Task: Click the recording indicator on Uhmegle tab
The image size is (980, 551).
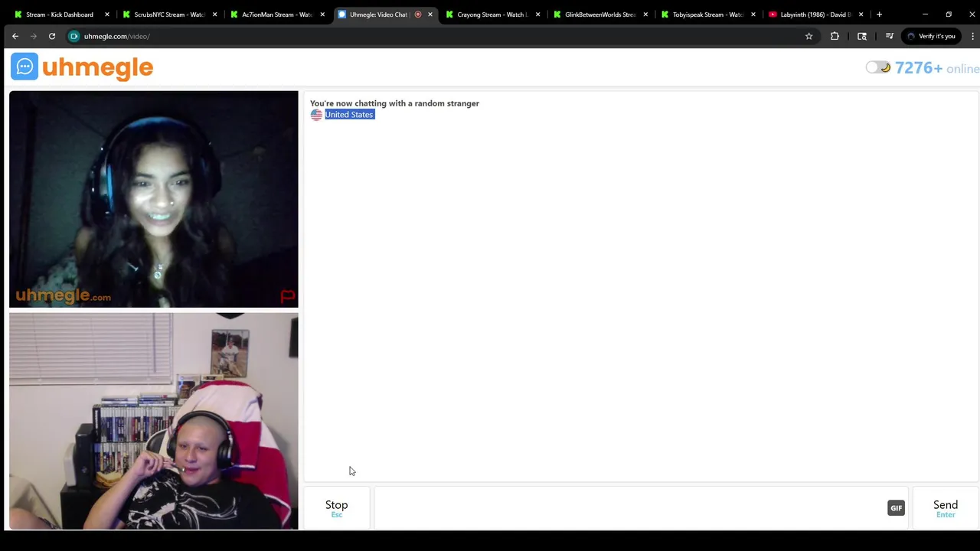Action: (x=418, y=15)
